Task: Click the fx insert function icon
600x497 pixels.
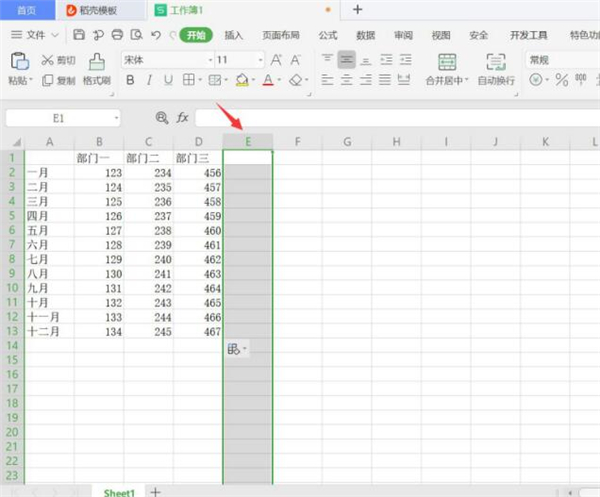Action: point(183,118)
